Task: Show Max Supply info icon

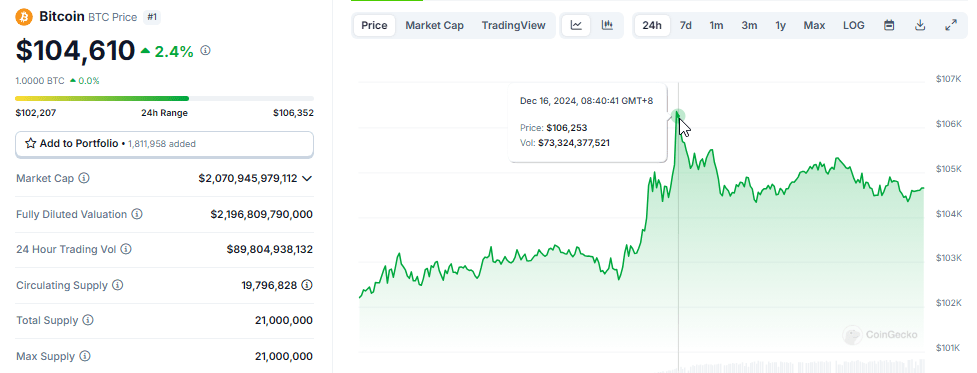Action: point(84,356)
